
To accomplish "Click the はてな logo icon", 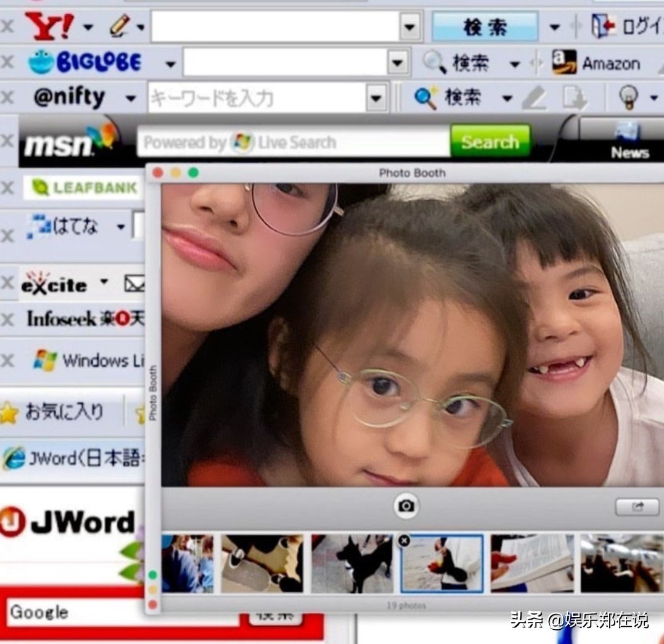I will tap(62, 226).
